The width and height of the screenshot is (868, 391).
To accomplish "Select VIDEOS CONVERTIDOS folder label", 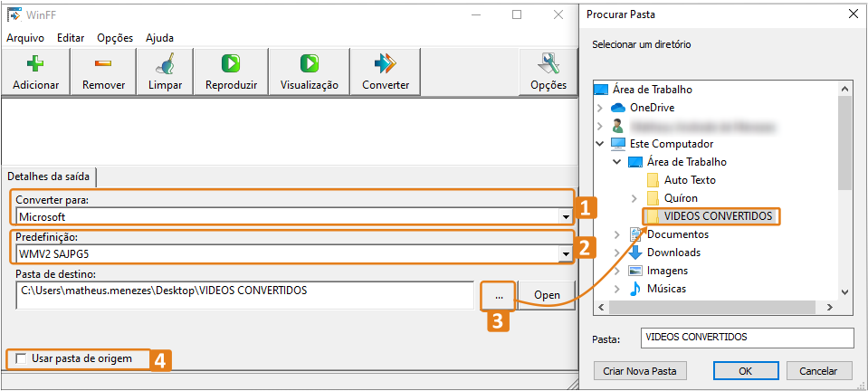I will point(718,216).
